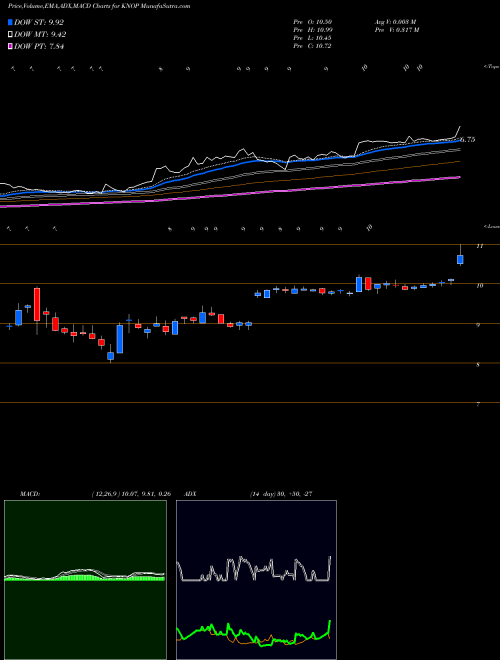
Task: Click the price axis label 10
Action: (x=479, y=286)
